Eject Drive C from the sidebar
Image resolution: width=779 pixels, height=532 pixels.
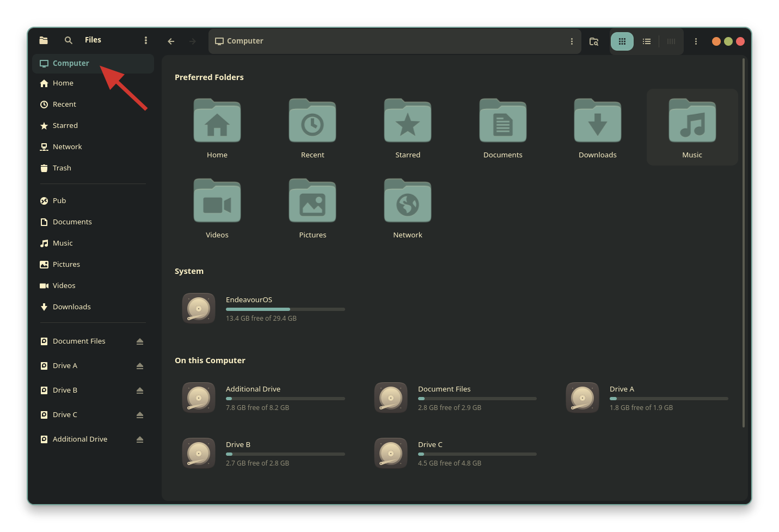tap(140, 415)
